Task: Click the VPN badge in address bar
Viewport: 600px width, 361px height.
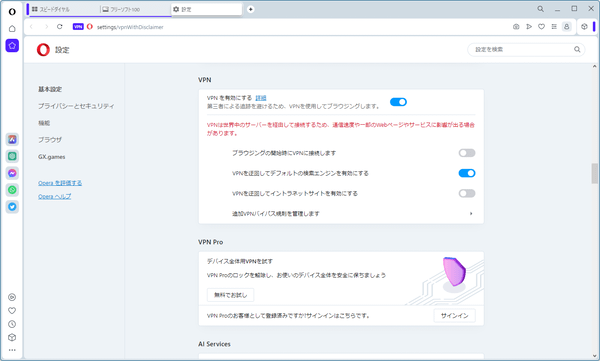Action: 78,27
